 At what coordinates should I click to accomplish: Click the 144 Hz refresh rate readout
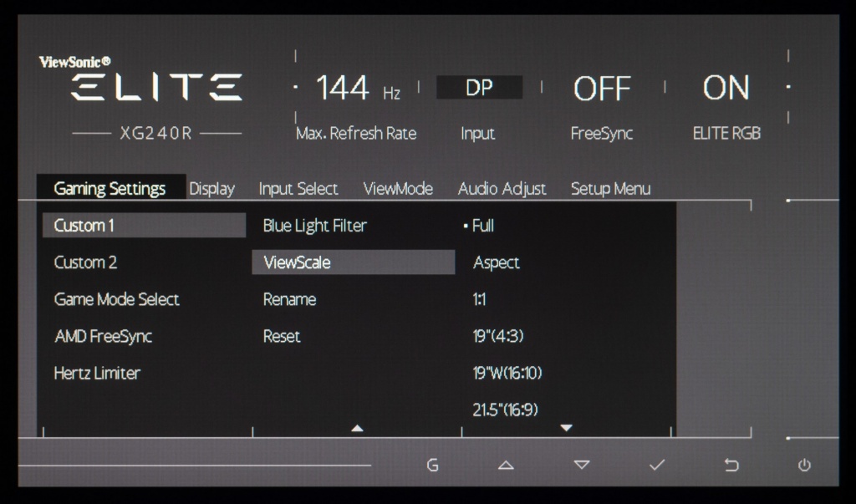(x=358, y=88)
